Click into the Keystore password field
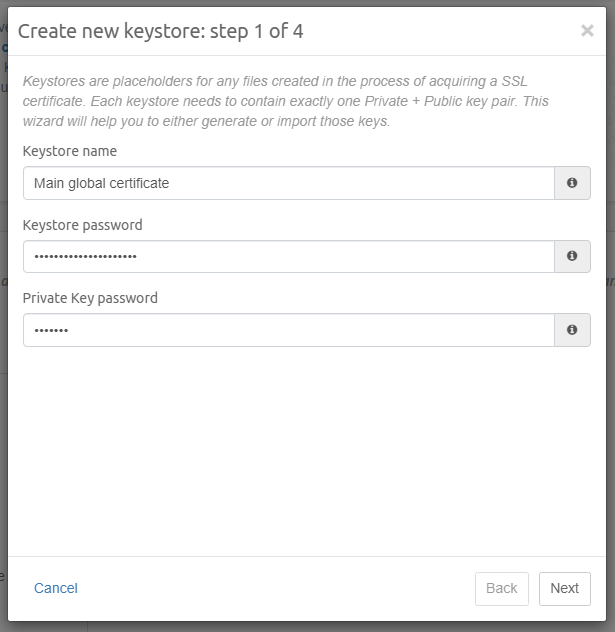Screen dimensions: 615x632 pyautogui.click(x=288, y=256)
